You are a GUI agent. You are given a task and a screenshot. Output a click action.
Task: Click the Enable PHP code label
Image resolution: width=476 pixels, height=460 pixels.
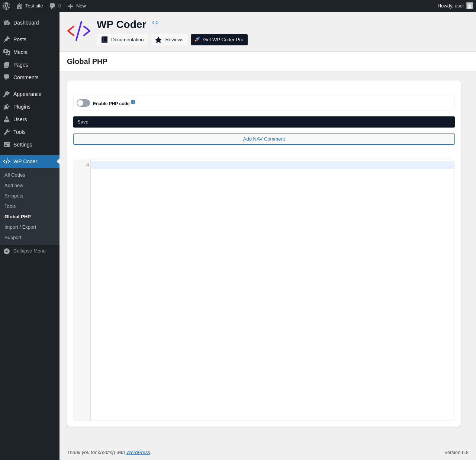point(111,104)
